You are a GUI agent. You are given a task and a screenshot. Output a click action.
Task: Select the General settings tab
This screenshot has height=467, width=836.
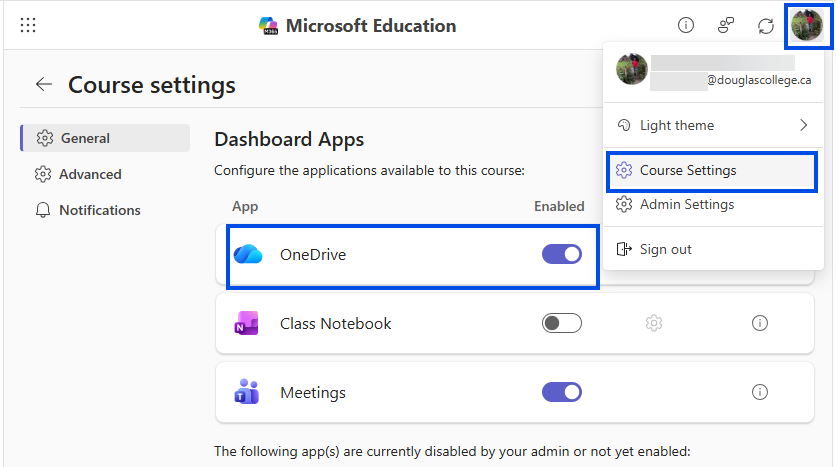click(105, 138)
